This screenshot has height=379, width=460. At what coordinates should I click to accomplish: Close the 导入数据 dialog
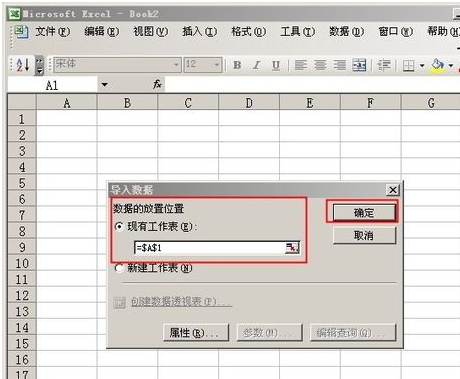coord(393,190)
